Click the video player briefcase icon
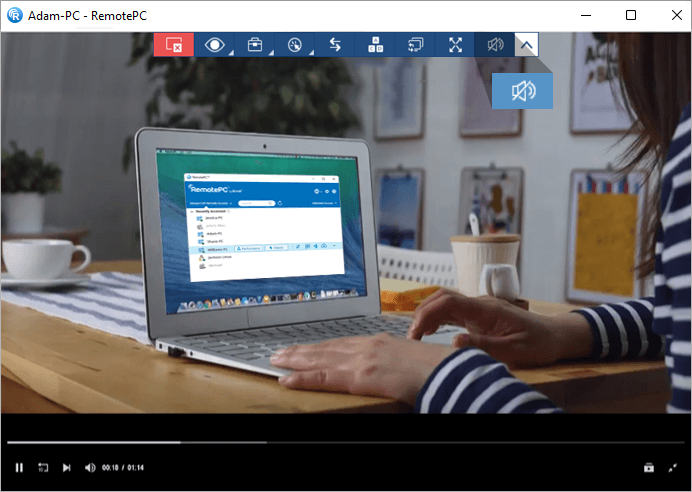The image size is (692, 492). pos(649,467)
